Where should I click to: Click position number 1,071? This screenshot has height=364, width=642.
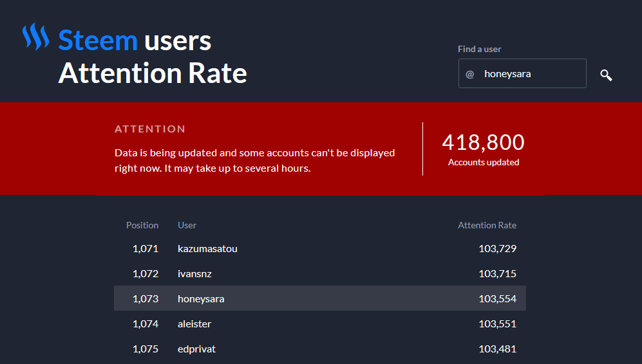146,248
